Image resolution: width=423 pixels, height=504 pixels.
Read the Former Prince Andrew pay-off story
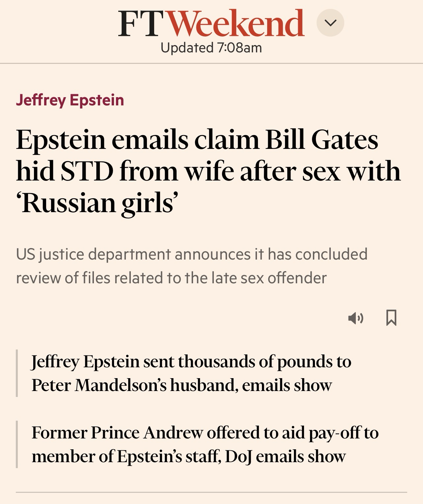205,444
